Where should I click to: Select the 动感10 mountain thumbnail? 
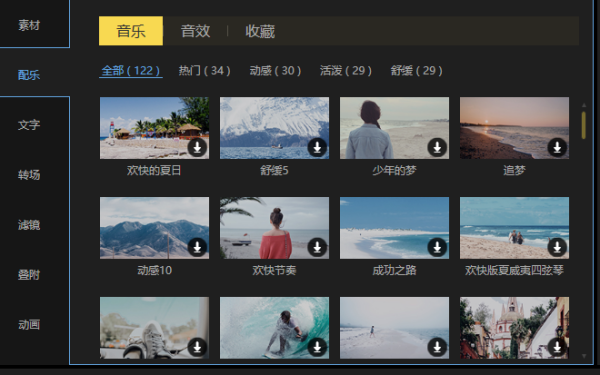155,228
